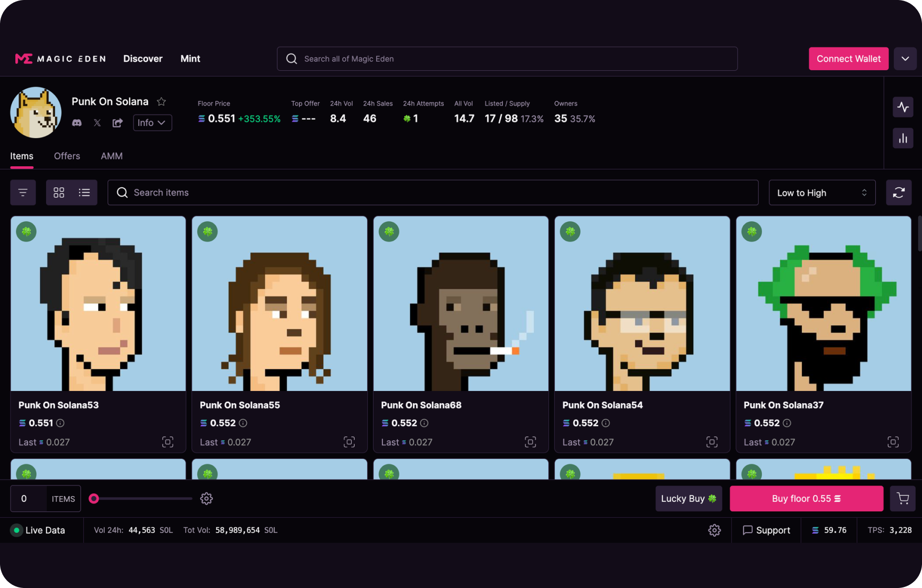
Task: Quick view Punk On Solana37 with the scan icon
Action: click(893, 442)
